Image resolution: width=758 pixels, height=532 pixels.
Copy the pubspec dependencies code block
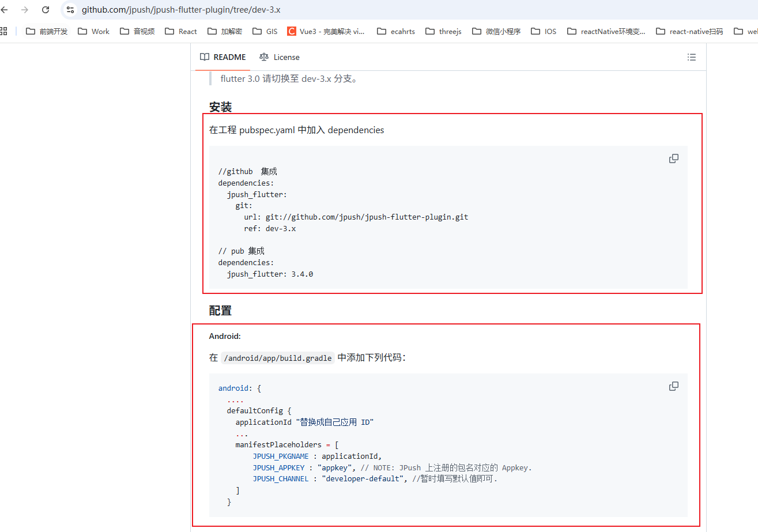(673, 159)
